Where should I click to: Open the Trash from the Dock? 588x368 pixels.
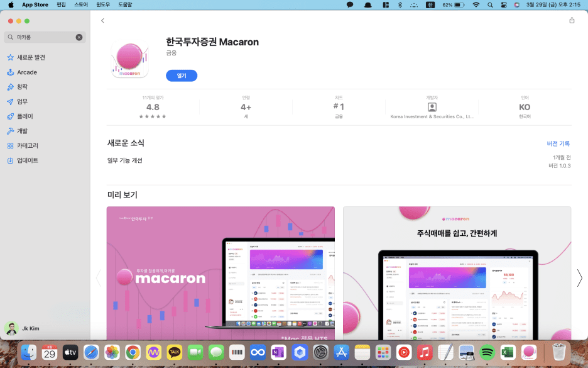coord(558,352)
